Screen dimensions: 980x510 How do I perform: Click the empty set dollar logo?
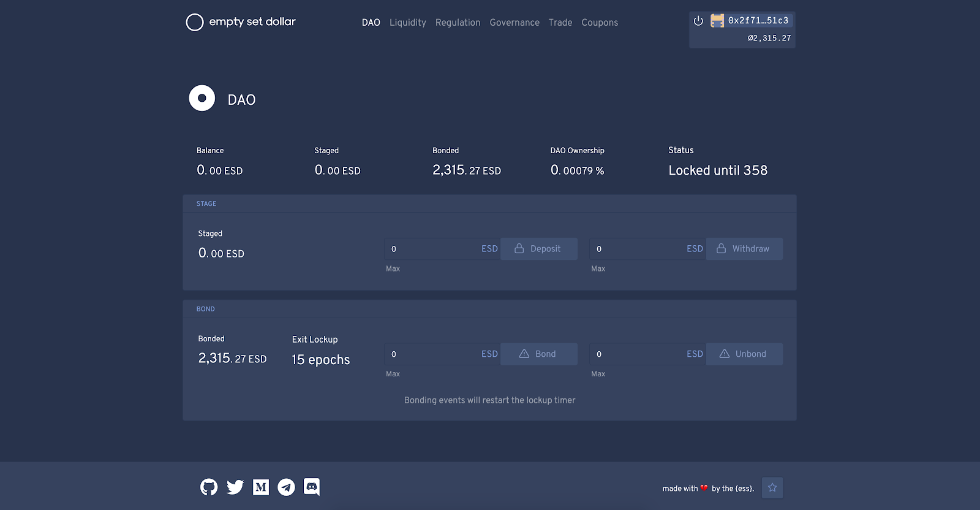[x=241, y=22]
